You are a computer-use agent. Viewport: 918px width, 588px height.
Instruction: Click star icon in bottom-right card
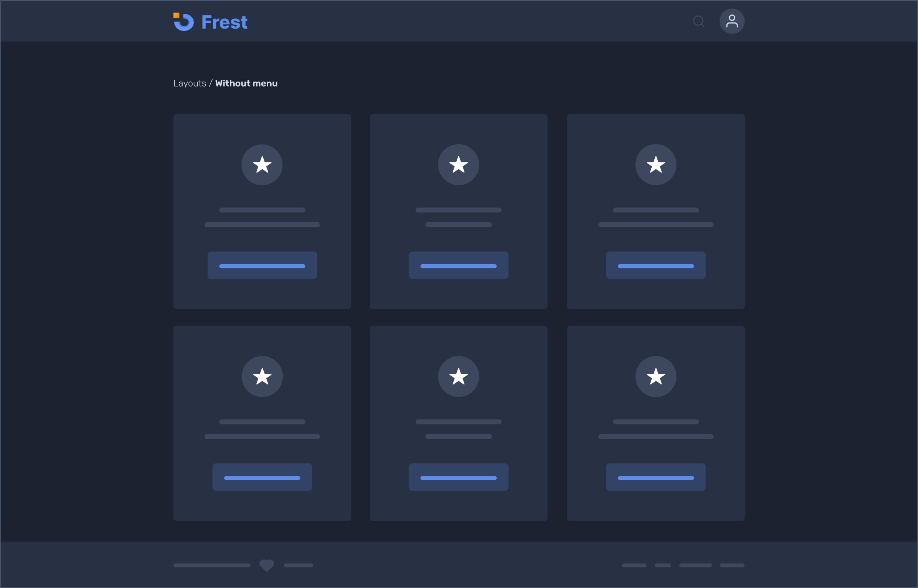coord(655,376)
